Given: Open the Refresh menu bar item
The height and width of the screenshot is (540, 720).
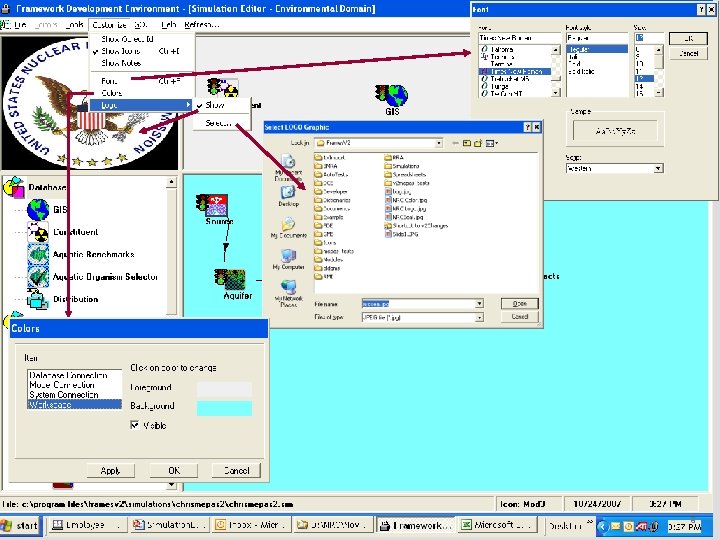Looking at the screenshot, I should pyautogui.click(x=202, y=25).
